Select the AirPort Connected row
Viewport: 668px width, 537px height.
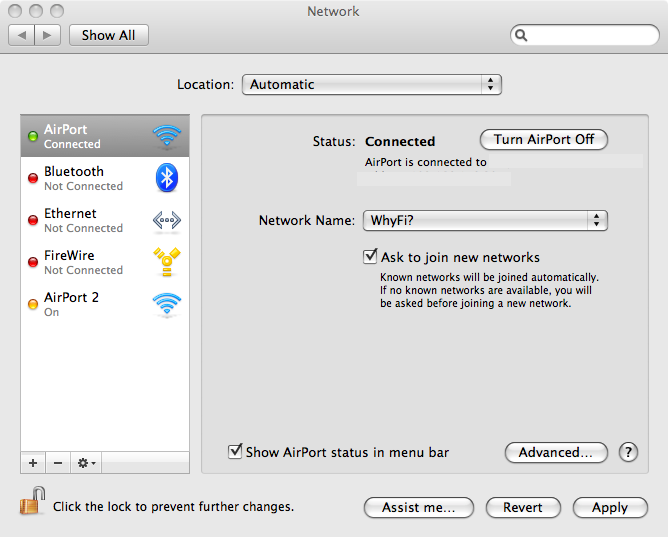pyautogui.click(x=105, y=136)
